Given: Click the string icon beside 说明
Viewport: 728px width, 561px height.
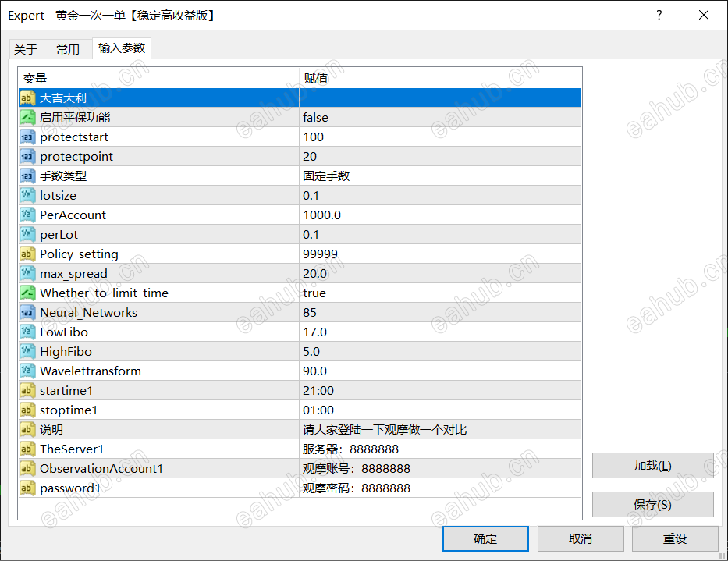Looking at the screenshot, I should click(x=27, y=430).
